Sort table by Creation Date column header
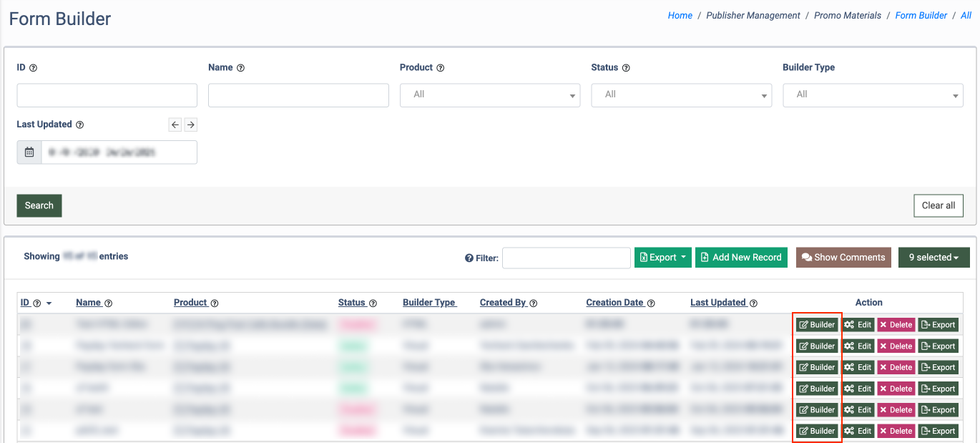The height and width of the screenshot is (443, 980). (x=614, y=303)
